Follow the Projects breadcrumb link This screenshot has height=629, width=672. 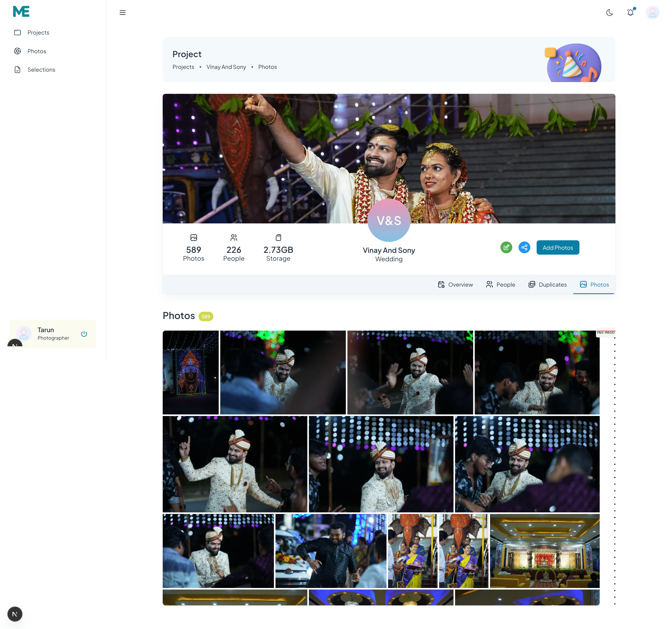[x=183, y=67]
